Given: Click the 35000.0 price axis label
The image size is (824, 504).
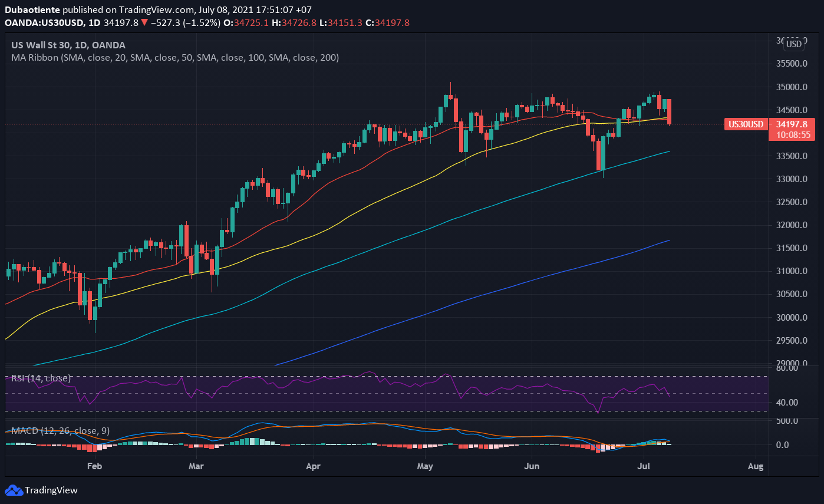Looking at the screenshot, I should (793, 87).
